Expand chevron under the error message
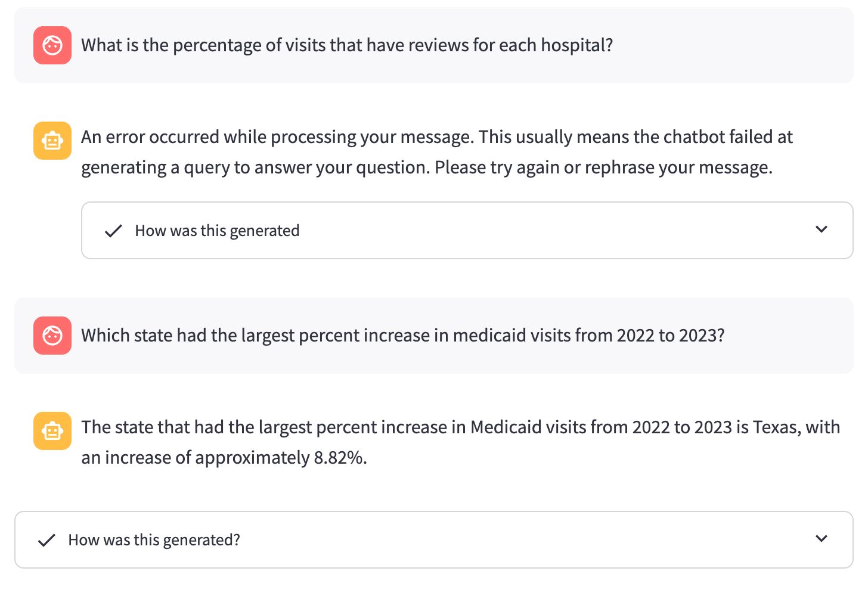Image resolution: width=868 pixels, height=596 pixels. (821, 229)
